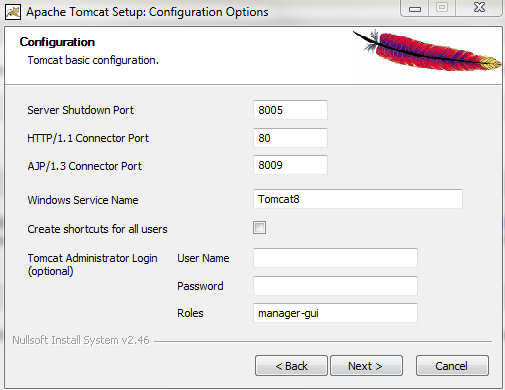505x390 pixels.
Task: Click the administrator User Name field
Action: point(335,258)
